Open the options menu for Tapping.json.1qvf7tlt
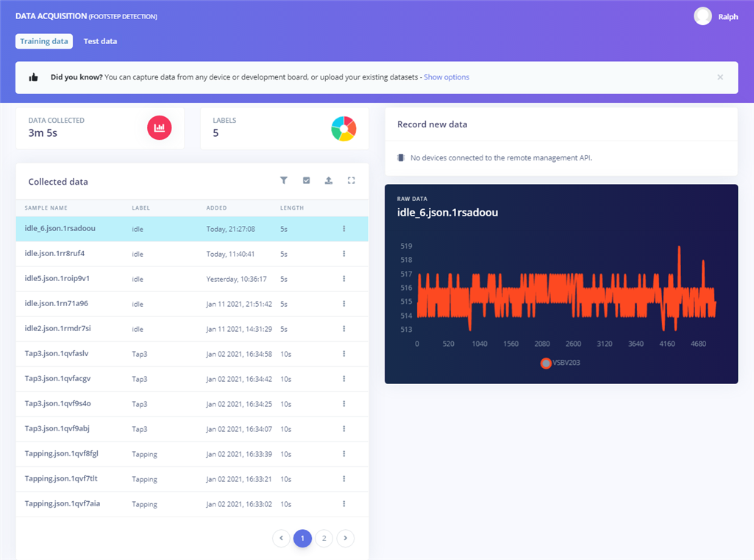This screenshot has width=754, height=560. click(x=344, y=479)
